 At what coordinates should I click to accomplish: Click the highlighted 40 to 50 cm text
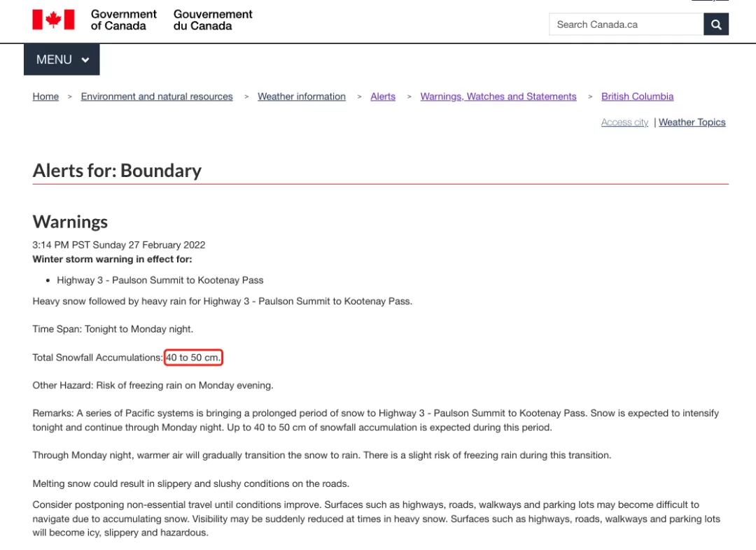click(x=193, y=358)
